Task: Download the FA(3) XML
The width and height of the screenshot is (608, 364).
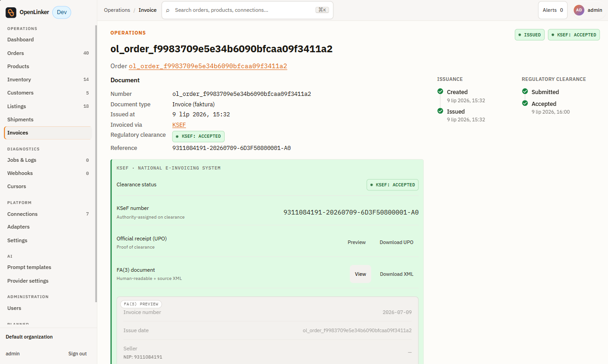Action: 397,274
